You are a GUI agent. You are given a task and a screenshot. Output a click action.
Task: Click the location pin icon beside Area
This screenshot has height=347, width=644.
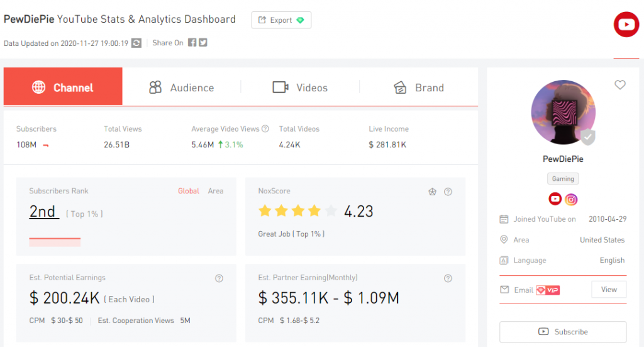[x=504, y=239]
